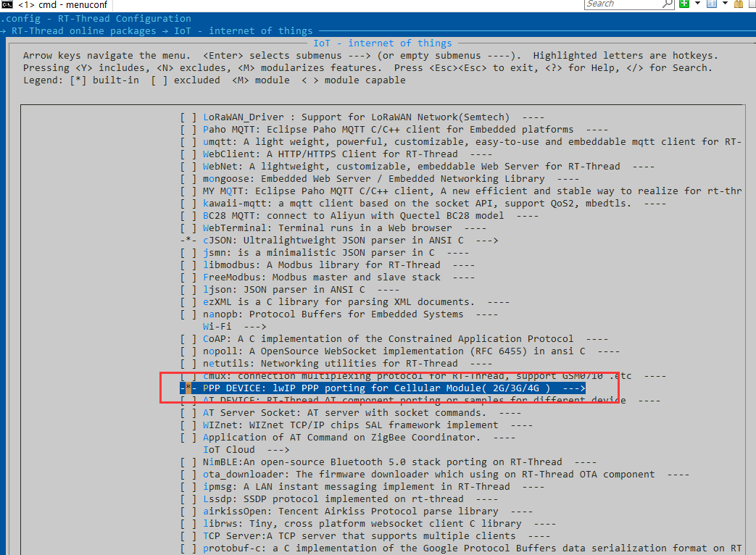756x555 pixels.
Task: Toggle the libmodbus library checkbox
Action: (188, 265)
